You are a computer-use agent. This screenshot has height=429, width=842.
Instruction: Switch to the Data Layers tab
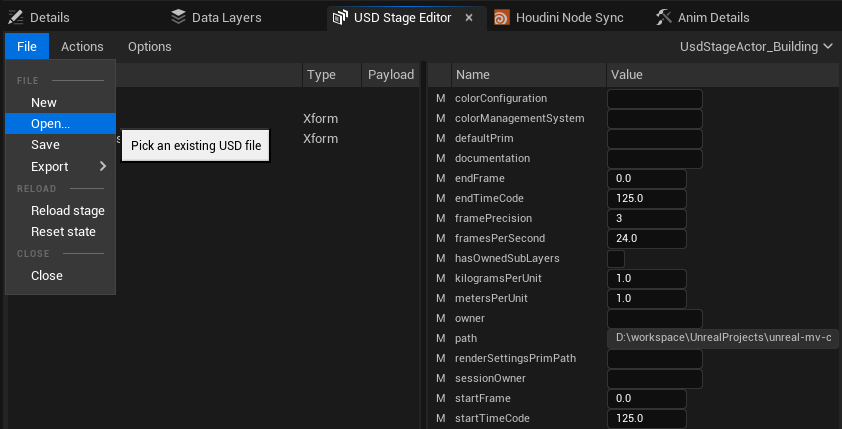(x=227, y=18)
